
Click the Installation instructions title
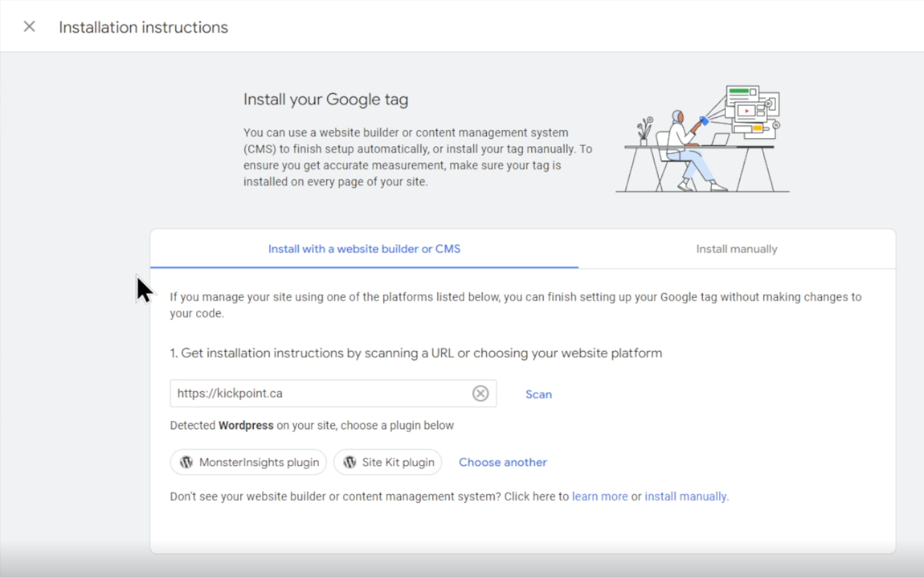[x=143, y=27]
